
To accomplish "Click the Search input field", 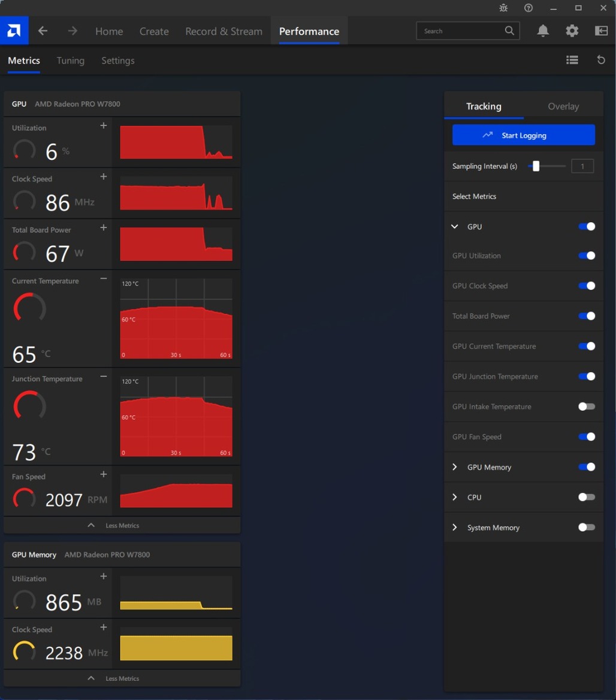I will 468,31.
